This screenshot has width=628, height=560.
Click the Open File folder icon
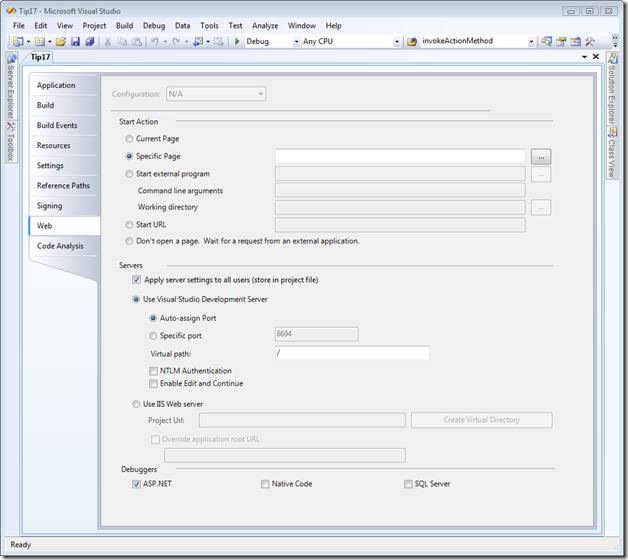point(61,41)
